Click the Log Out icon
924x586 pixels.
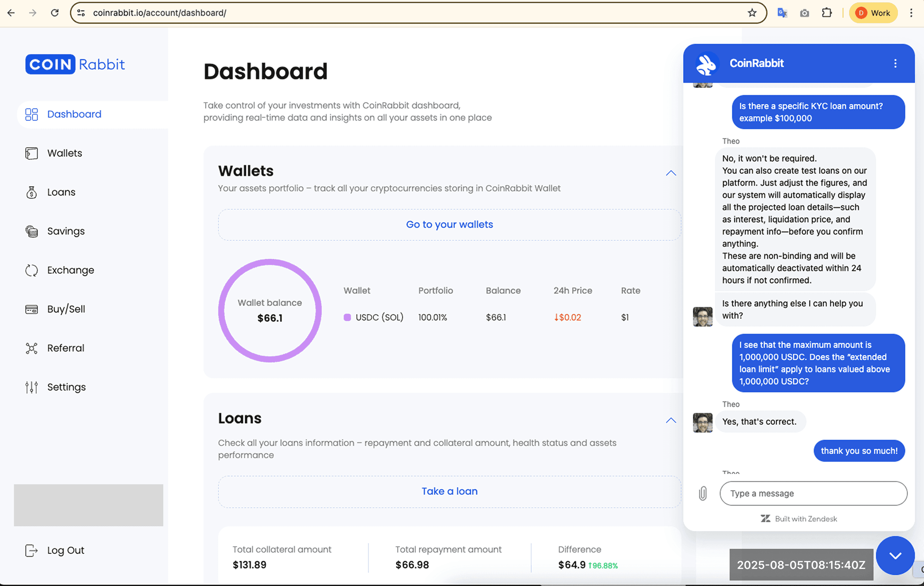[31, 550]
